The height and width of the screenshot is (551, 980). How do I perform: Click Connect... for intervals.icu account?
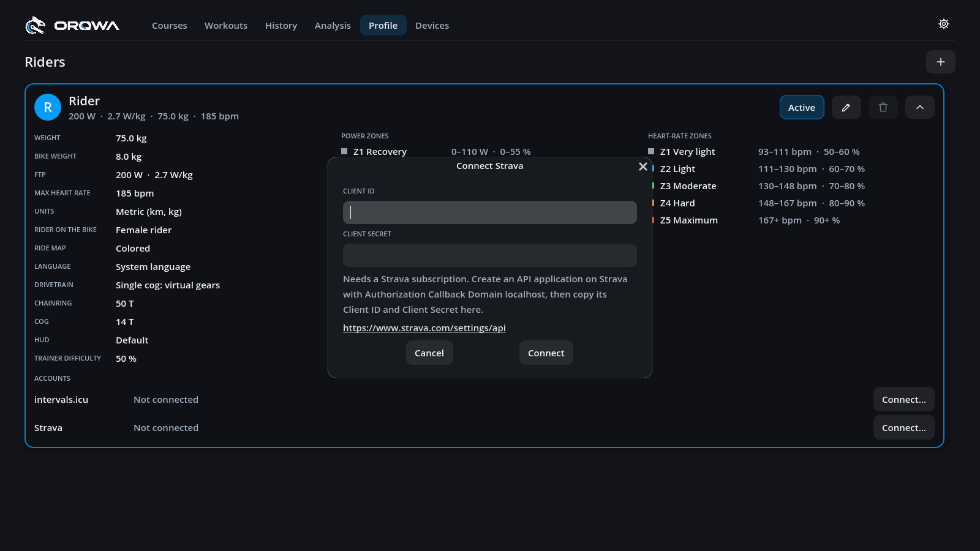coord(904,399)
